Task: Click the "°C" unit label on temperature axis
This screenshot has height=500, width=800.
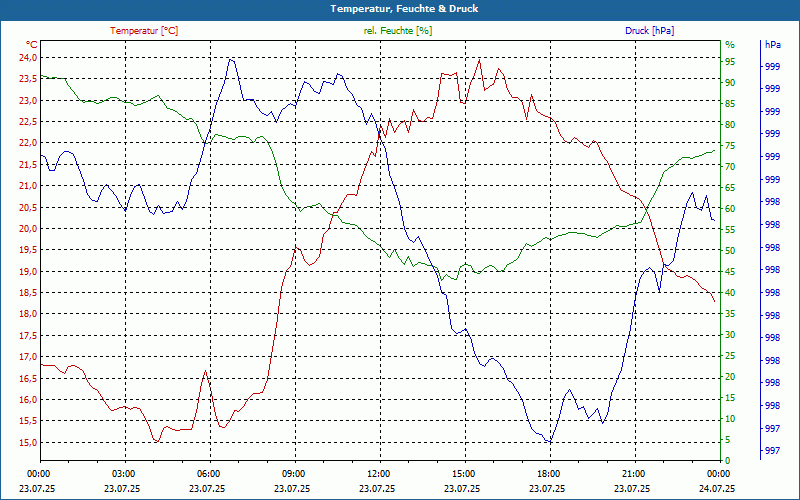Action: 32,44
